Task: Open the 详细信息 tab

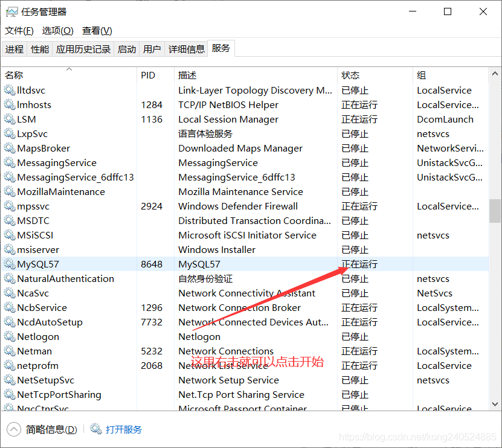Action: 186,49
